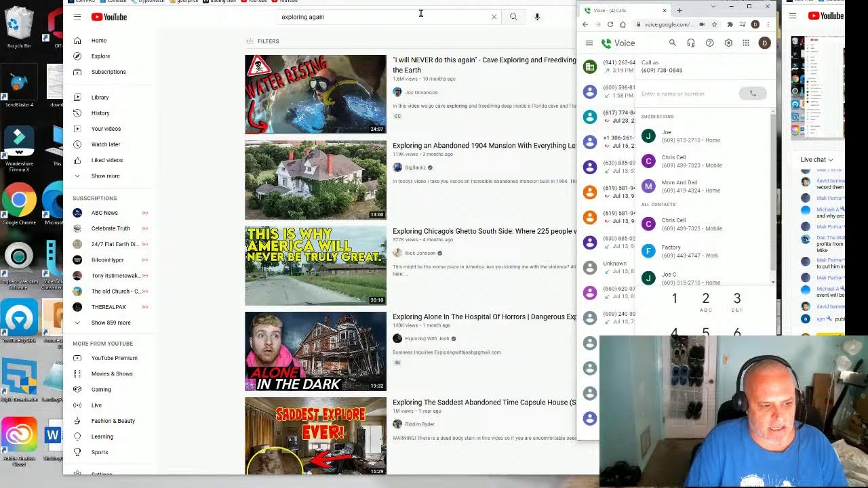Search in Google Voice
Screen dimensions: 868x488
coord(673,43)
